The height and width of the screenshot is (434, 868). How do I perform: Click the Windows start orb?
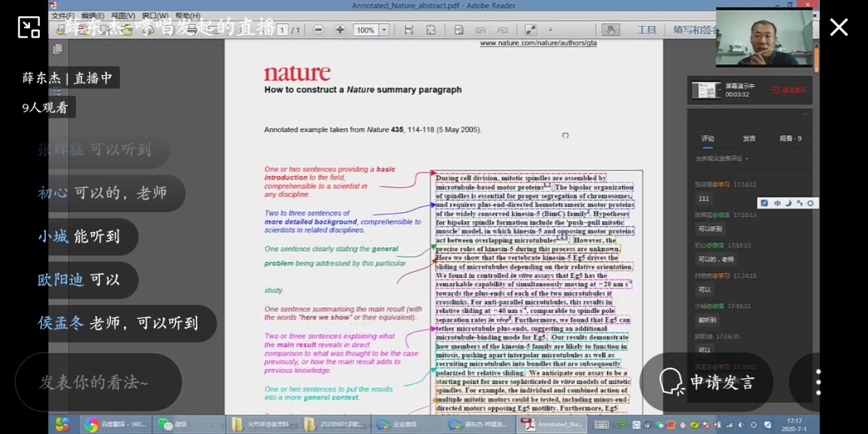(x=62, y=424)
